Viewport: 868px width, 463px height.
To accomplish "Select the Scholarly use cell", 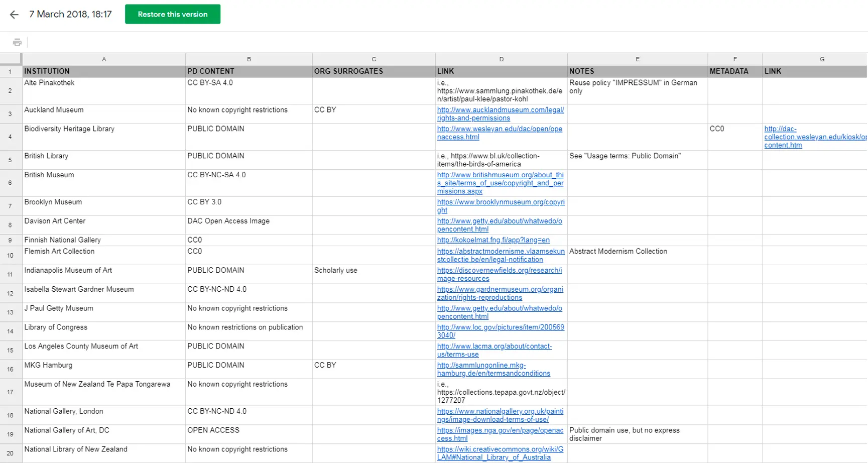I will click(x=374, y=274).
